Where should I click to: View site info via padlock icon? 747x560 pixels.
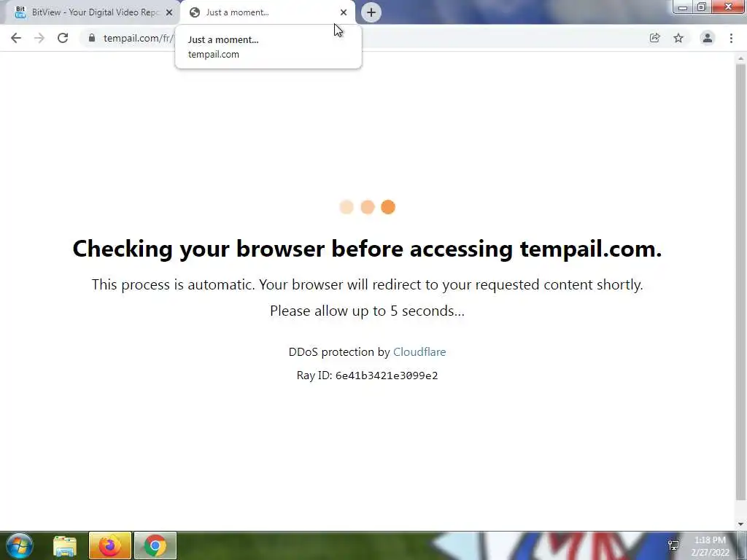coord(92,38)
